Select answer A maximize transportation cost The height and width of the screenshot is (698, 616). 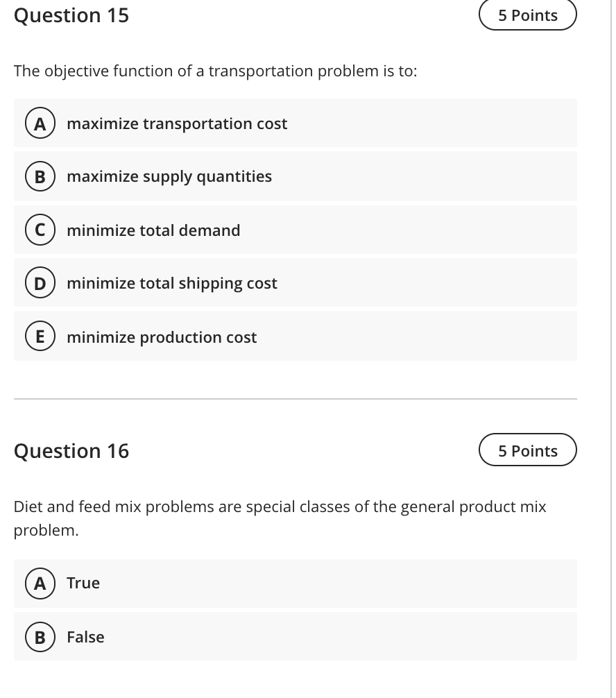click(177, 123)
